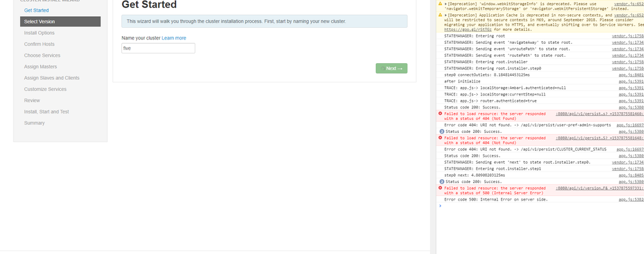
Task: Open source link for Ambari.authenticated=null trace
Action: [x=631, y=88]
